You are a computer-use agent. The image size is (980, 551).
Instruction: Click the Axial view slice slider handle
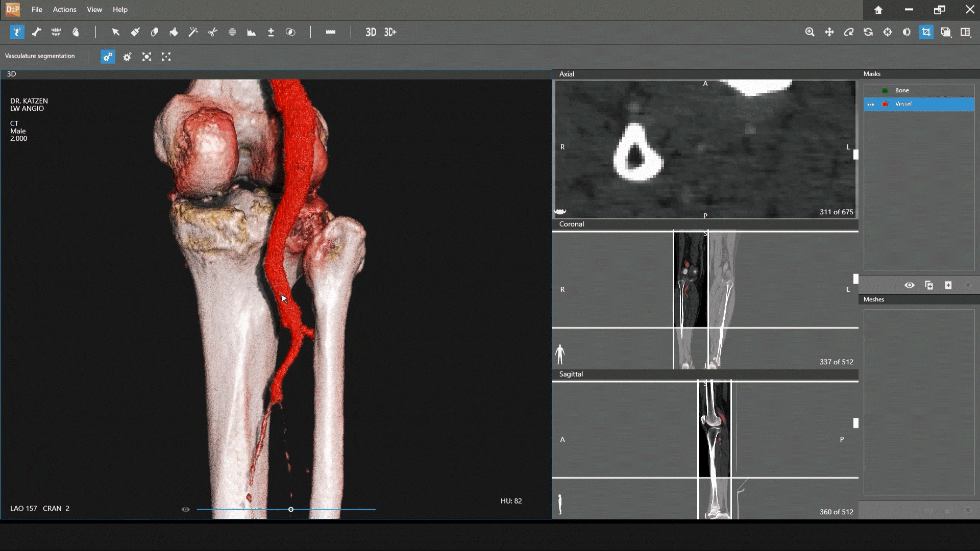pyautogui.click(x=856, y=155)
